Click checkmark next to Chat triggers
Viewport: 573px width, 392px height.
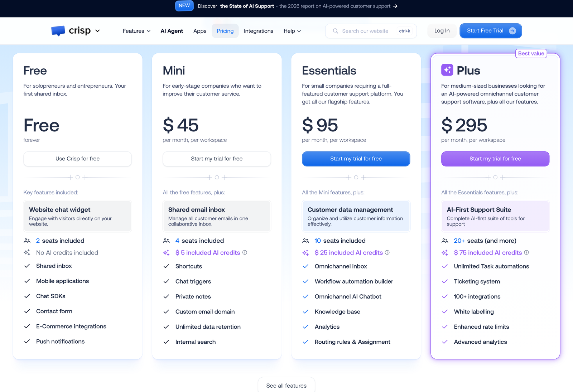pos(166,281)
